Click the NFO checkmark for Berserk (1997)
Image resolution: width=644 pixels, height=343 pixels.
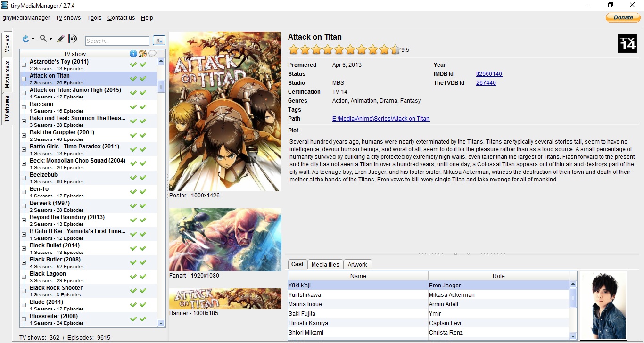[133, 206]
